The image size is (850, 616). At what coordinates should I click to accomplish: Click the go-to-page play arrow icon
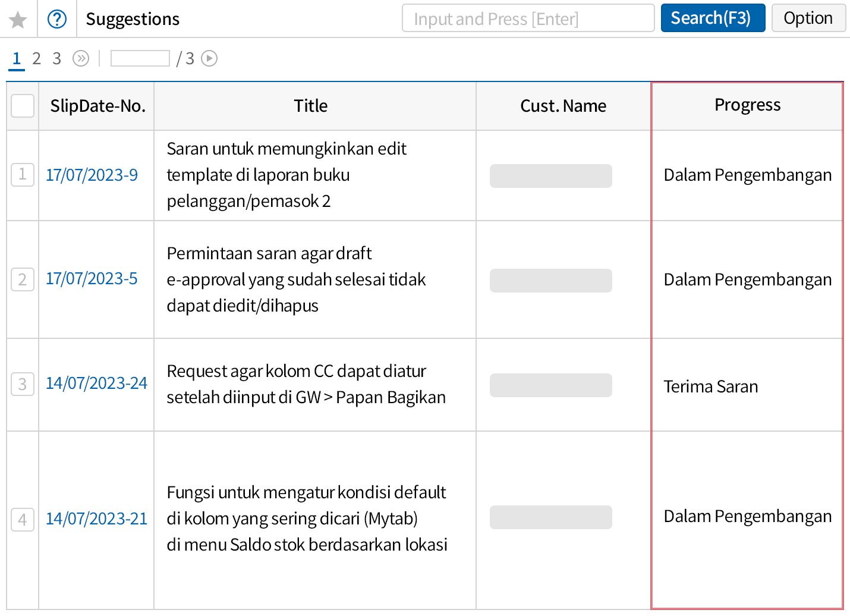(x=209, y=58)
